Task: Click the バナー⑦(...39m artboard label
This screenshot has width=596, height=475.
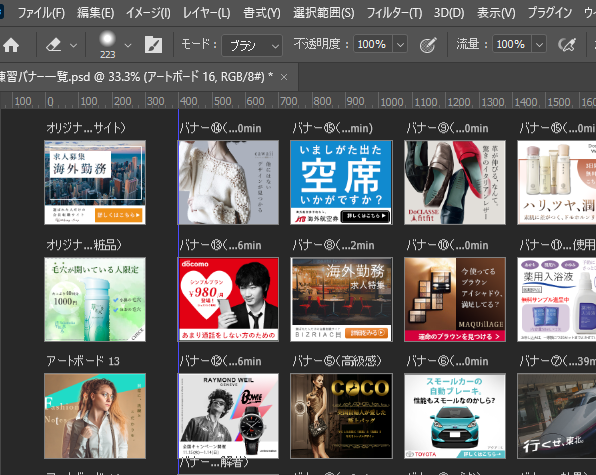Action: (x=558, y=361)
